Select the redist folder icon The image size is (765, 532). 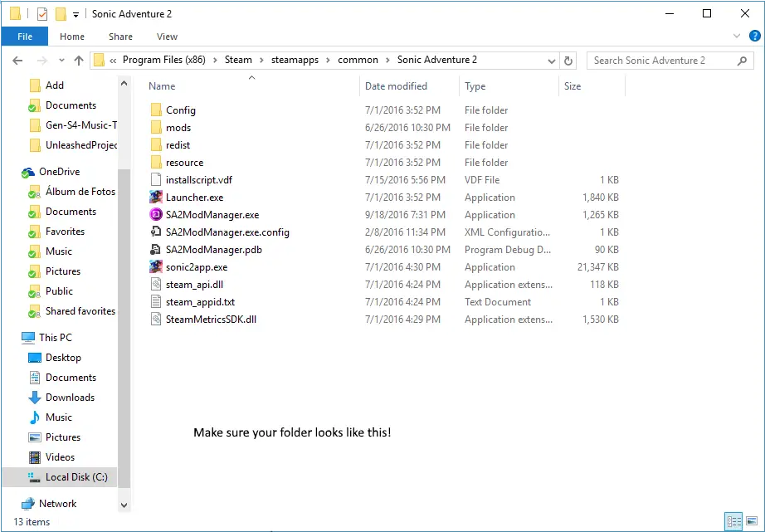tap(156, 145)
